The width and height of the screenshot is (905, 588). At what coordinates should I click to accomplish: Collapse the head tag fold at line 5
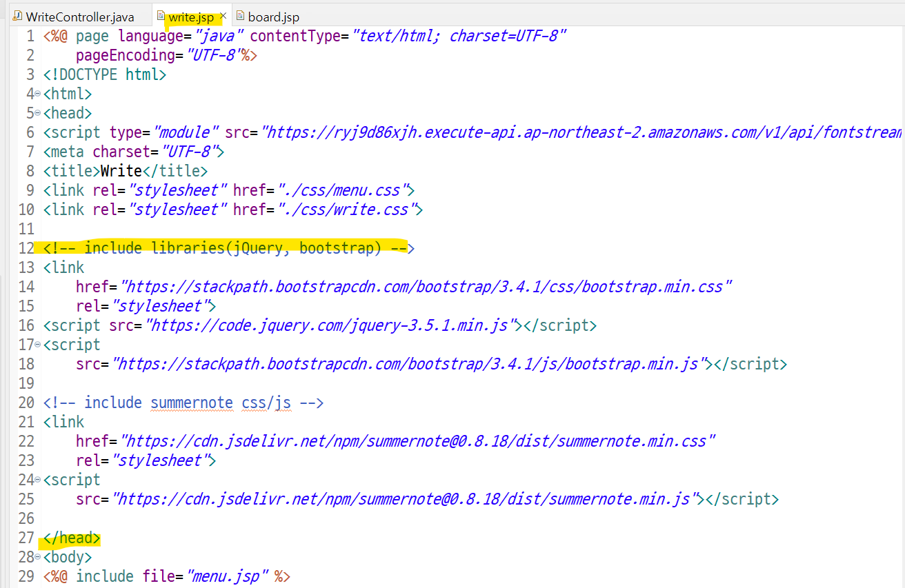[37, 113]
